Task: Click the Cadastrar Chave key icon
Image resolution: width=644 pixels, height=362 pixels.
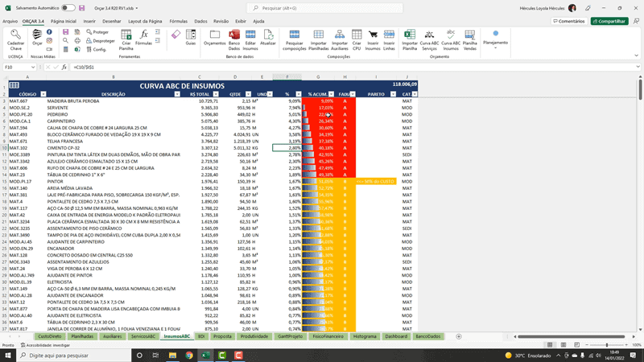Action: coord(15,35)
